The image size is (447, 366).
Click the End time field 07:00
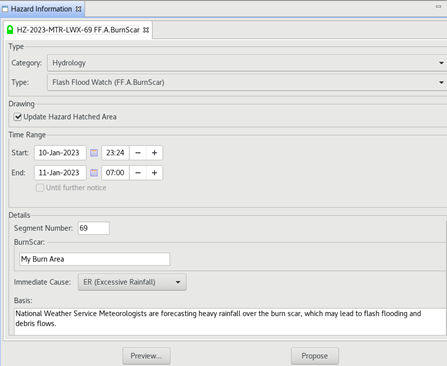(x=115, y=173)
